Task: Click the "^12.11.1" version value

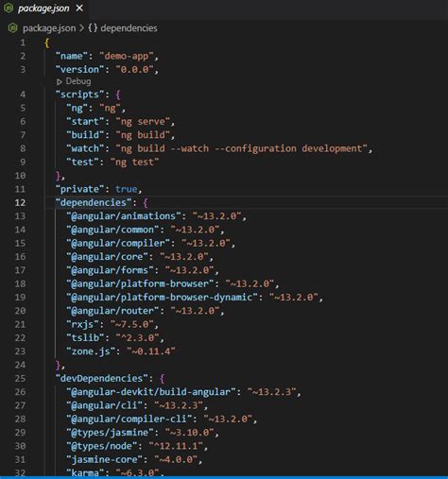Action: pyautogui.click(x=176, y=446)
